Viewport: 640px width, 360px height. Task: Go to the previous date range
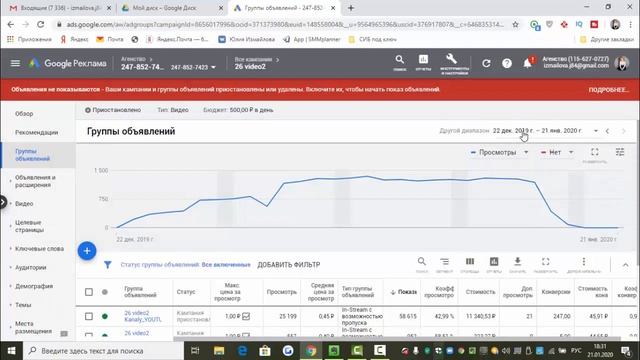pos(607,131)
